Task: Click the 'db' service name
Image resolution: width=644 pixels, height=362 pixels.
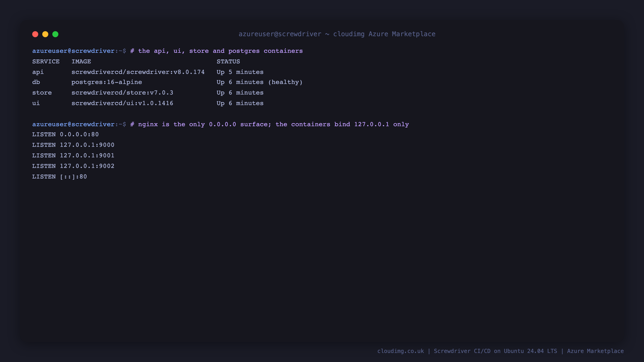Action: (36, 82)
